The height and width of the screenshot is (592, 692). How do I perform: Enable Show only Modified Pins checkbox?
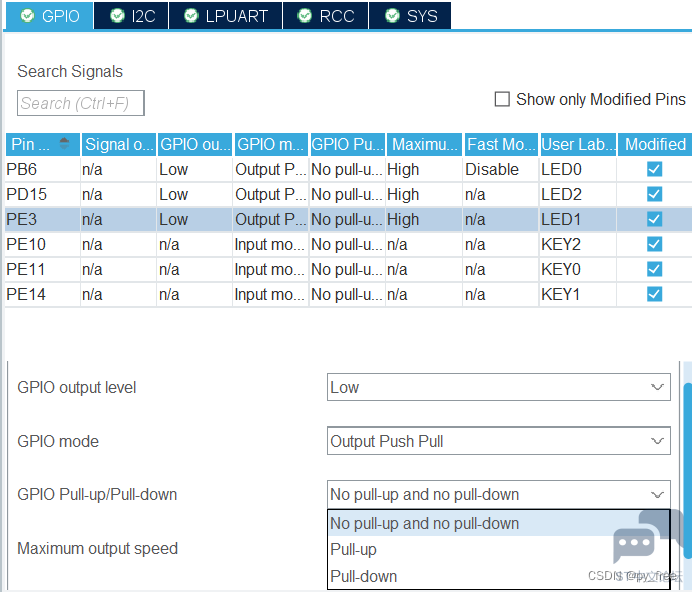click(502, 99)
